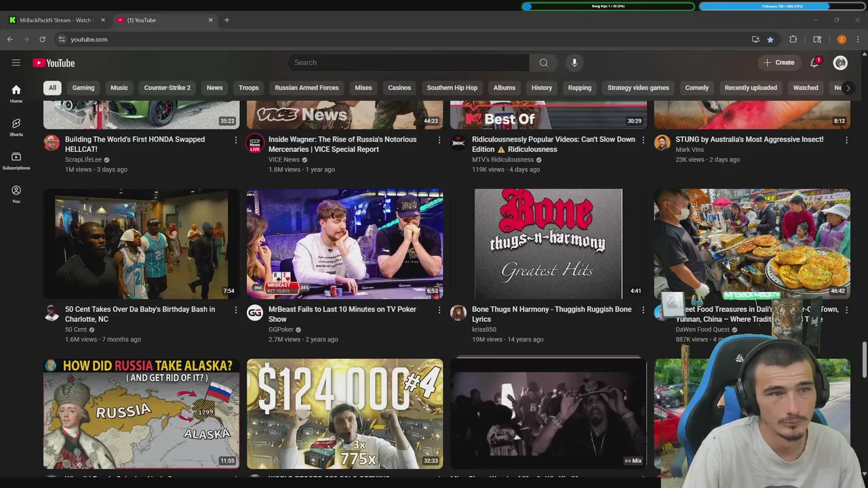The width and height of the screenshot is (868, 488).
Task: Click the page vertical scrollbar thumb
Action: [864, 360]
